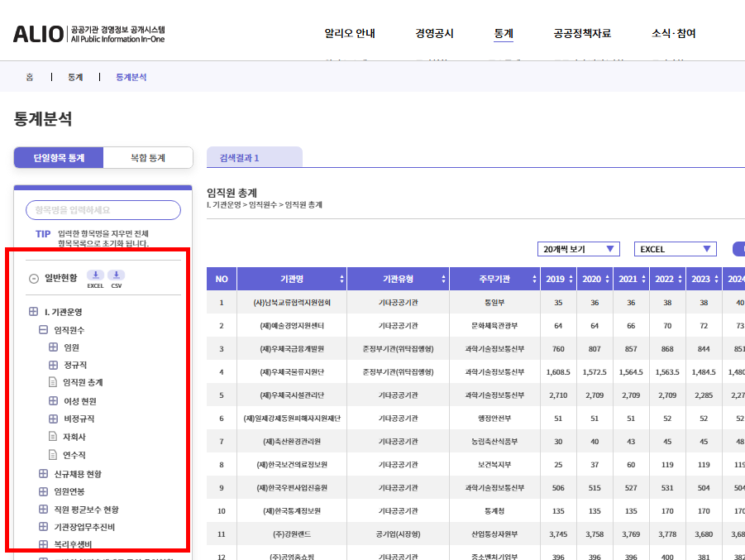
Task: Sort the 2019 column using its sort arrows
Action: coord(569,279)
